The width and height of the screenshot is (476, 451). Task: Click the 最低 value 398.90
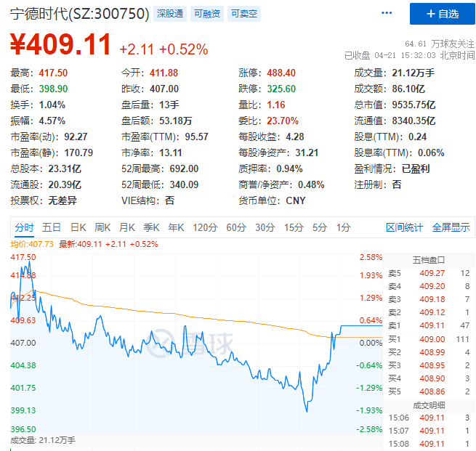(x=53, y=89)
